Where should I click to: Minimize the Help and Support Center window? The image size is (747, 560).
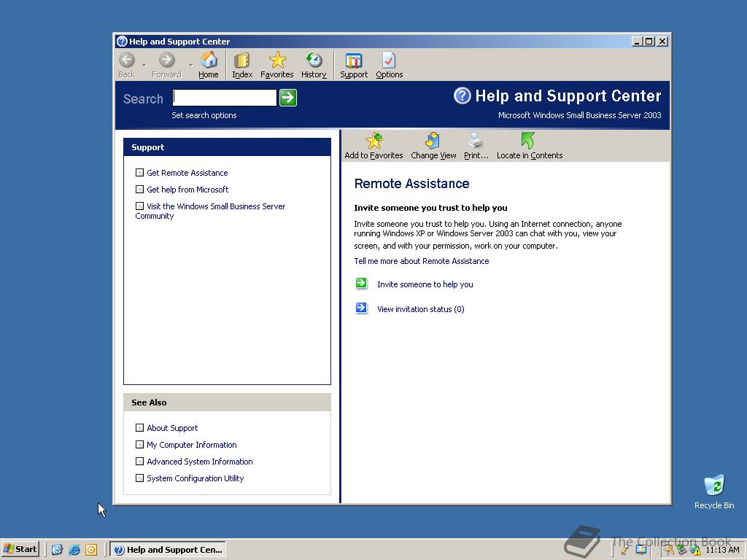637,42
